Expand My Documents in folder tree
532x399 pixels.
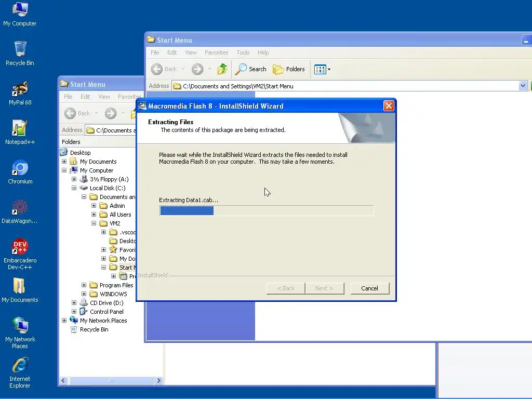[x=64, y=162]
